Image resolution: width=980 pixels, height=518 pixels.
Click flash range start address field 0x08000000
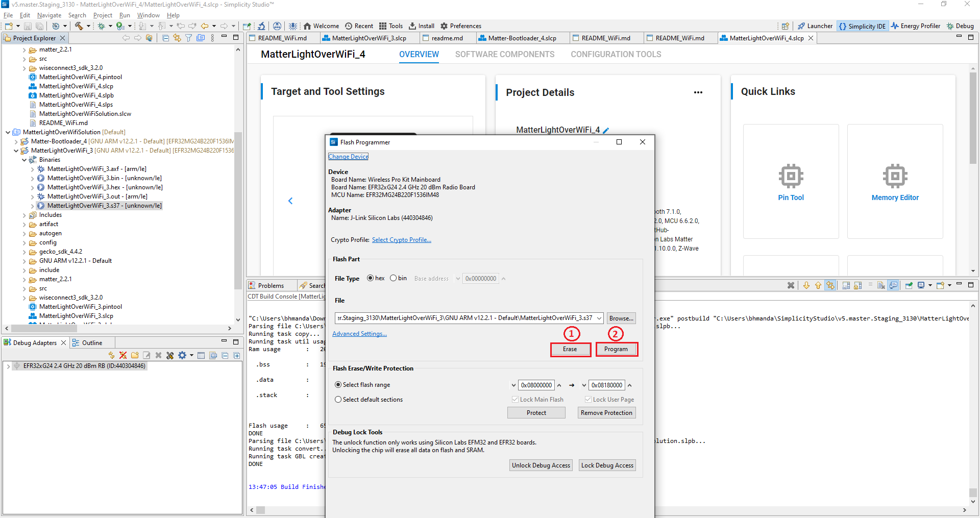(536, 385)
